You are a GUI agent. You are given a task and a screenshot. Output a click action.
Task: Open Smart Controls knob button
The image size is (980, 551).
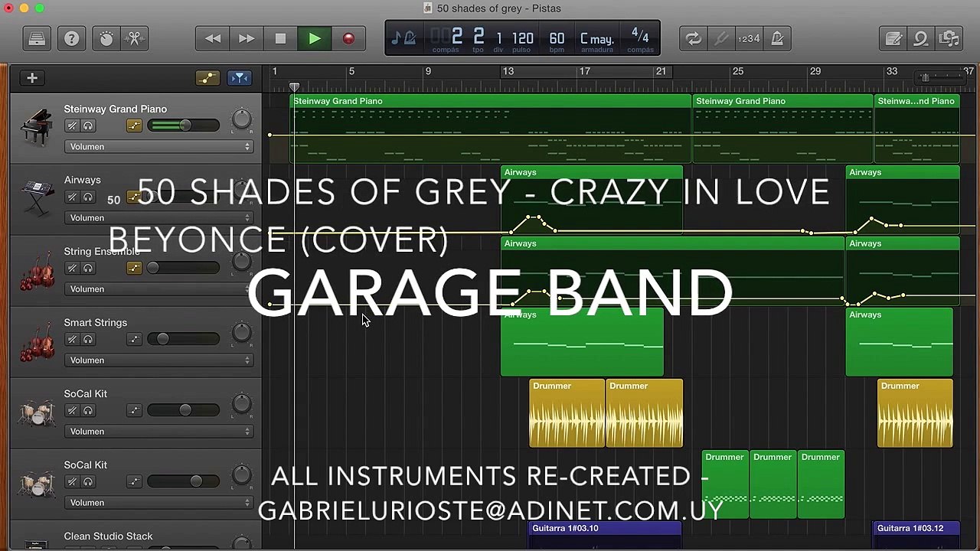pyautogui.click(x=106, y=38)
